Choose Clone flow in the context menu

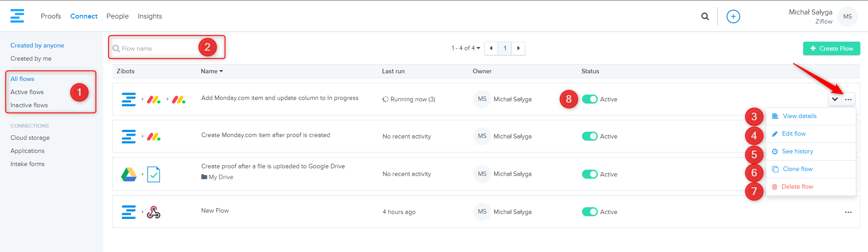[x=797, y=169]
